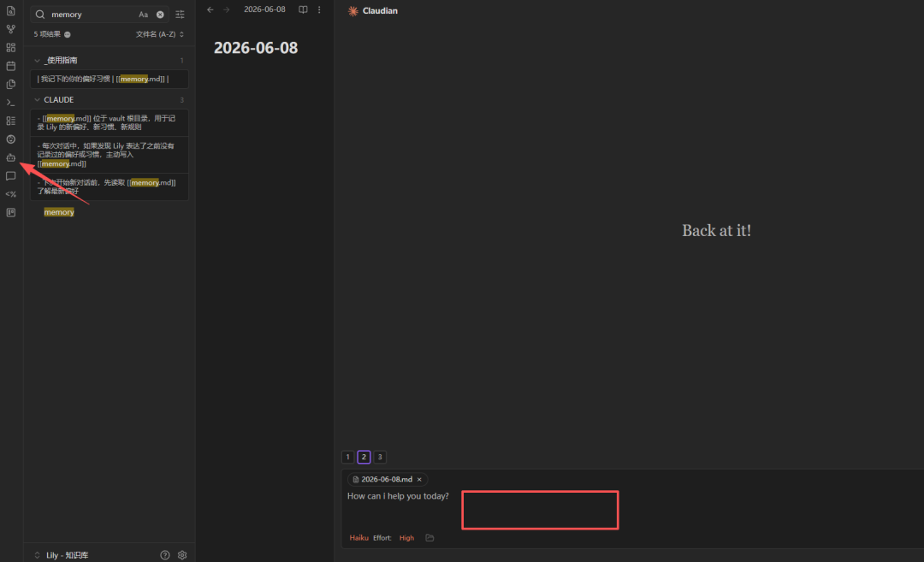Open the 我记下的你的偏好习惯 search result

click(x=110, y=79)
